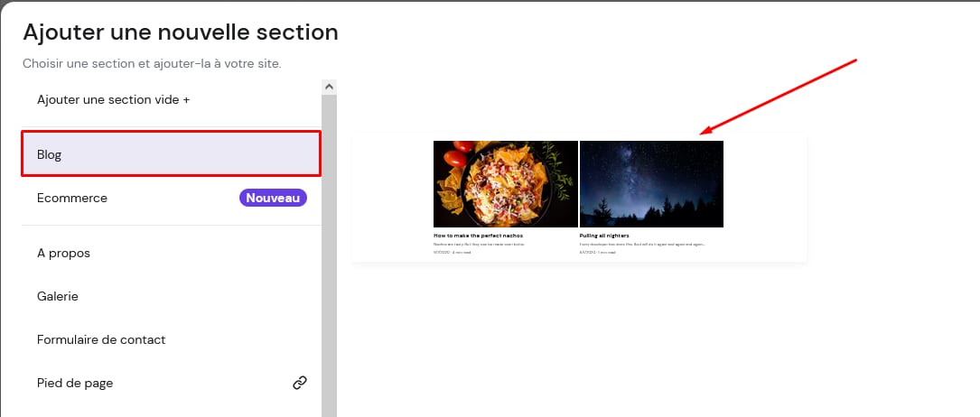Click the starry night sky image
Screen dimensions: 980x417
(651, 183)
